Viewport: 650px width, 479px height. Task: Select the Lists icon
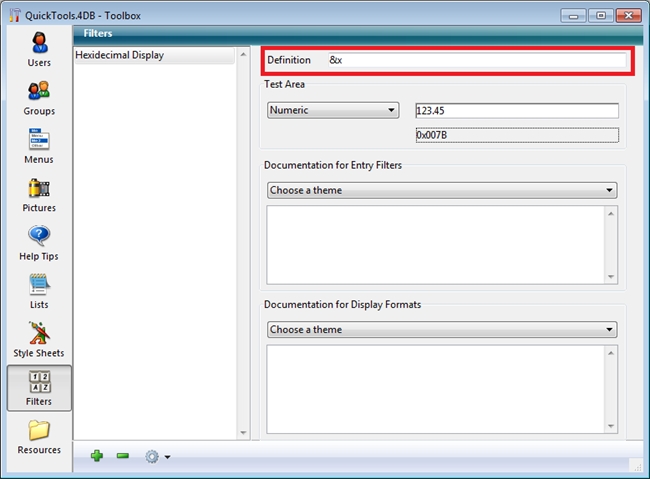click(x=39, y=286)
